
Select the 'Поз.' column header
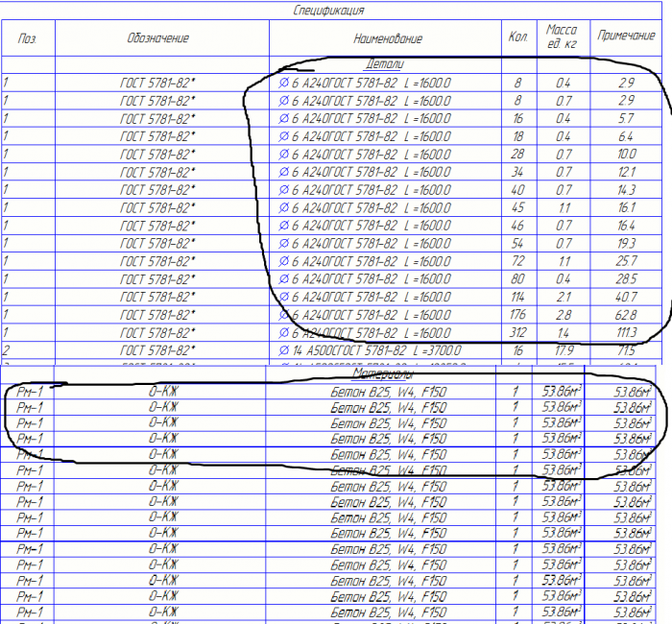(28, 38)
